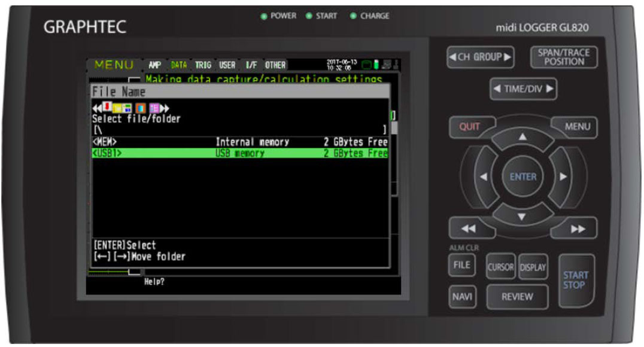Click TIME/DIV right arrow
Viewport: 644px width, 347px height.
tap(549, 89)
